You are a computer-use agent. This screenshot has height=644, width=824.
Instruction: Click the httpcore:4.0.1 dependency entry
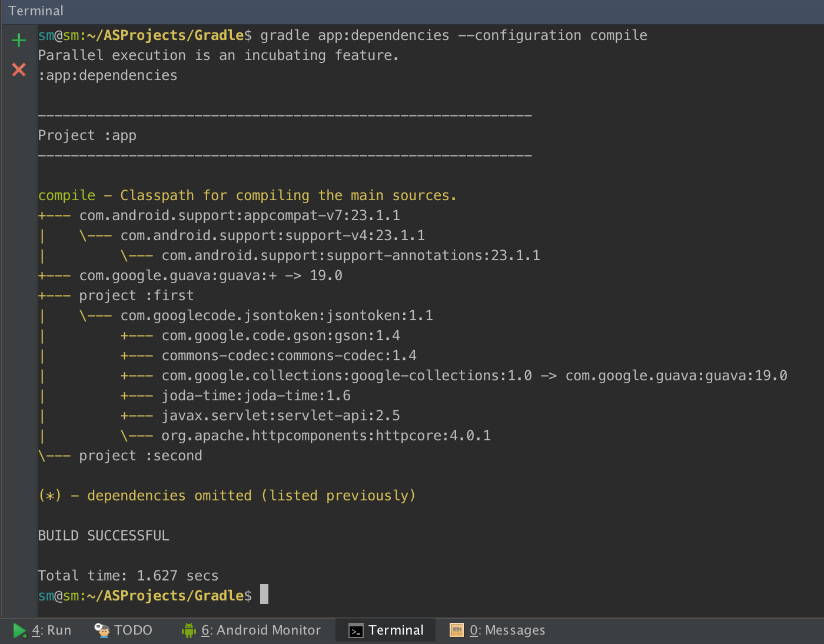(325, 436)
